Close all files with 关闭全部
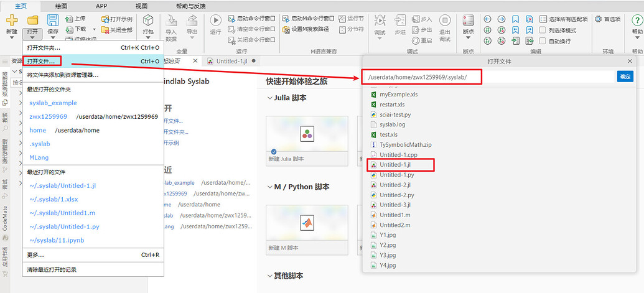Viewport: 644px width, 293px height. [117, 29]
